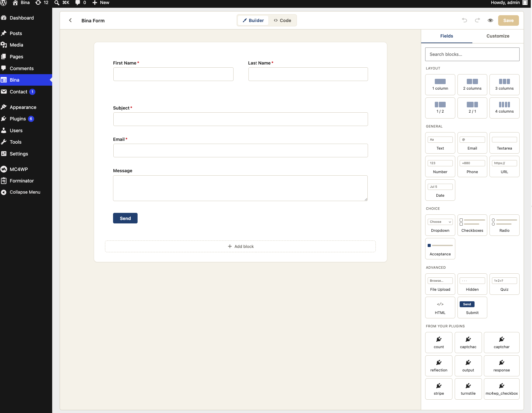532x413 pixels.
Task: Click the Message textarea
Action: (240, 188)
